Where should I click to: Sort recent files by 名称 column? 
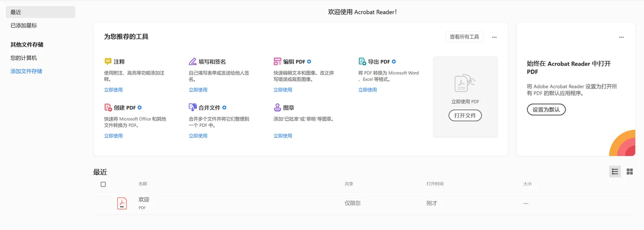click(x=143, y=184)
